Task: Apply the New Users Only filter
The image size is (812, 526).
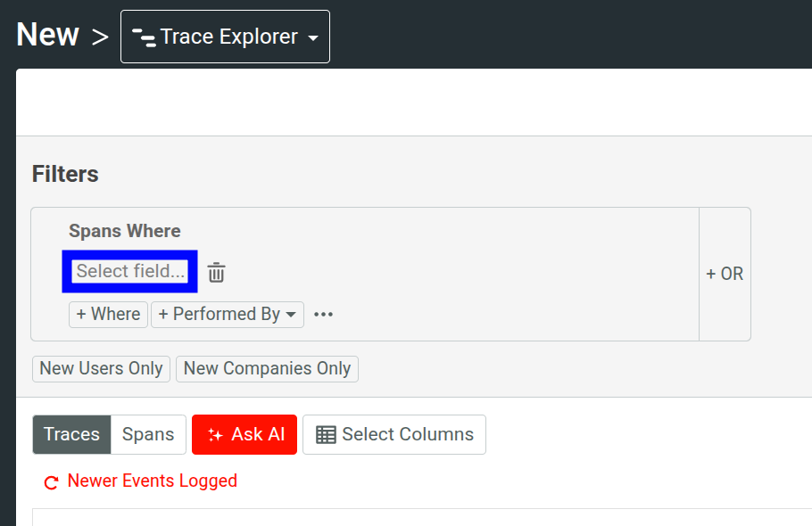Action: click(101, 368)
